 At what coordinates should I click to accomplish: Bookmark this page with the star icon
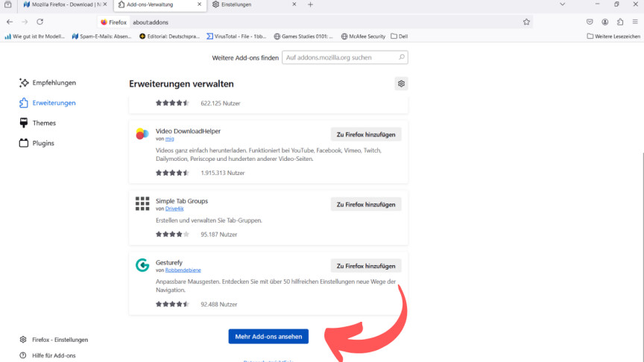[526, 22]
